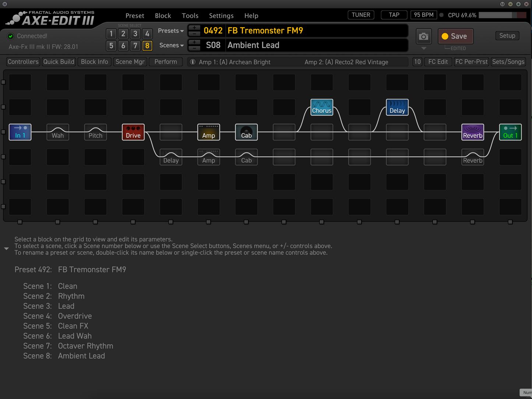Open the Presets dropdown
Screen dimensions: 532x399
[170, 31]
